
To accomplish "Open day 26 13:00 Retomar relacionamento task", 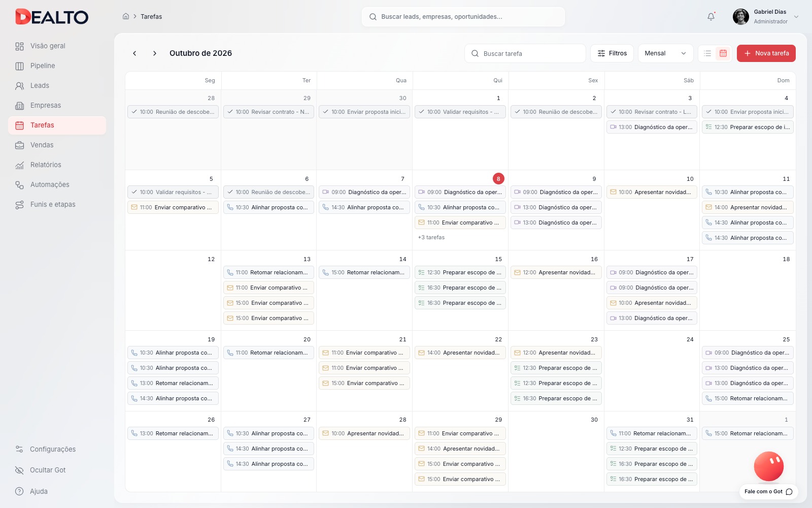I will (x=173, y=433).
